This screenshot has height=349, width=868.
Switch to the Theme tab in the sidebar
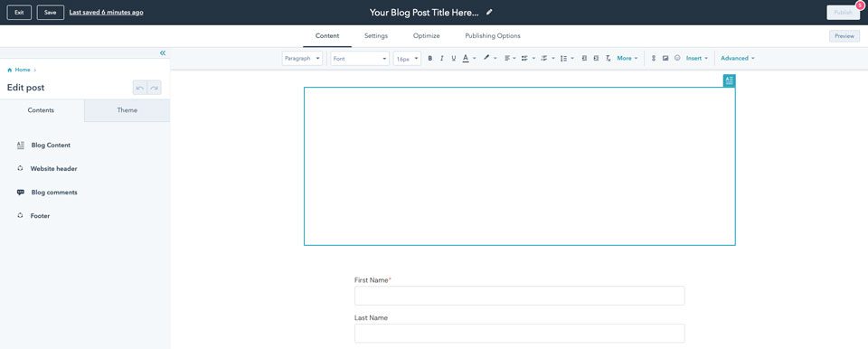(127, 110)
